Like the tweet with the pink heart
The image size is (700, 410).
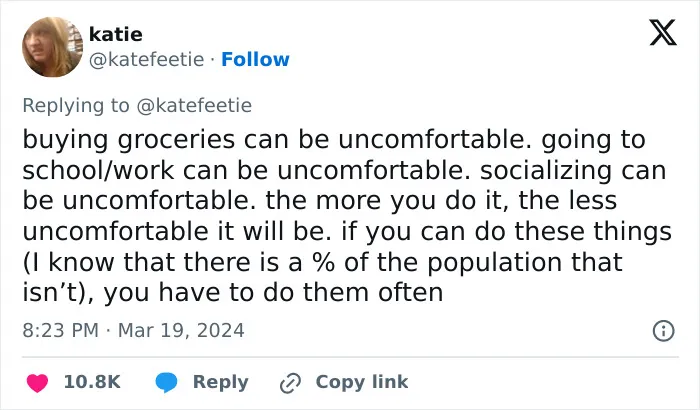click(x=38, y=383)
